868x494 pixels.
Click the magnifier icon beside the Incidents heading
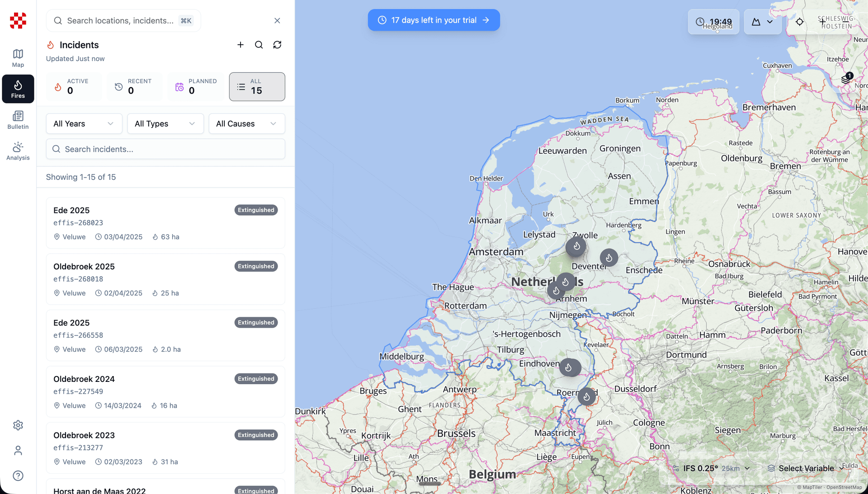259,45
